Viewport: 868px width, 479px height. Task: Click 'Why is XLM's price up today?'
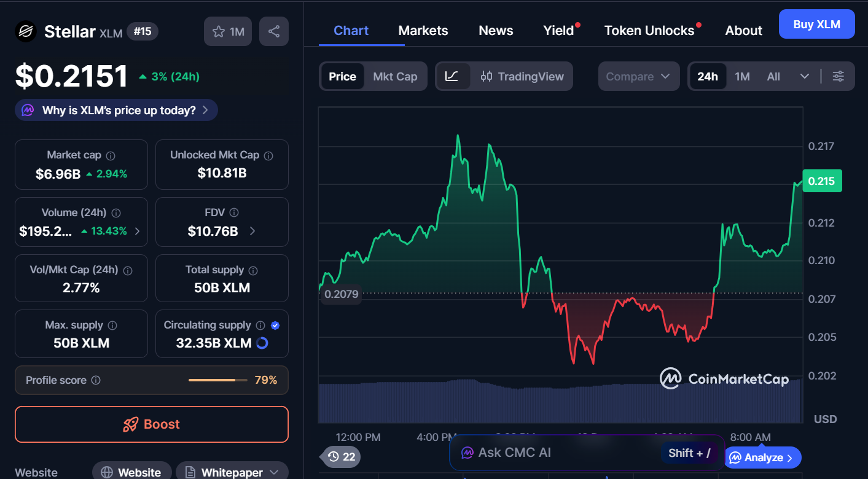(116, 110)
